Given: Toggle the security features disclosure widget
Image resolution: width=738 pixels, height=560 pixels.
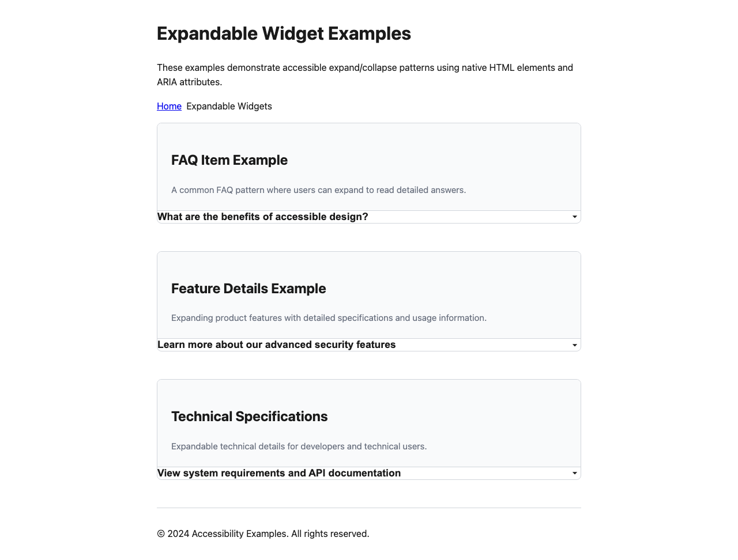Looking at the screenshot, I should point(277,345).
